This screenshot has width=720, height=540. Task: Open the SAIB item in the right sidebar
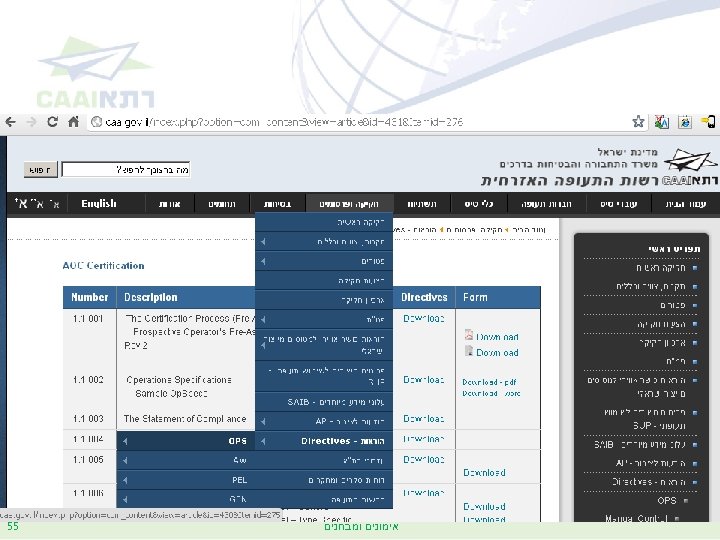coord(640,444)
